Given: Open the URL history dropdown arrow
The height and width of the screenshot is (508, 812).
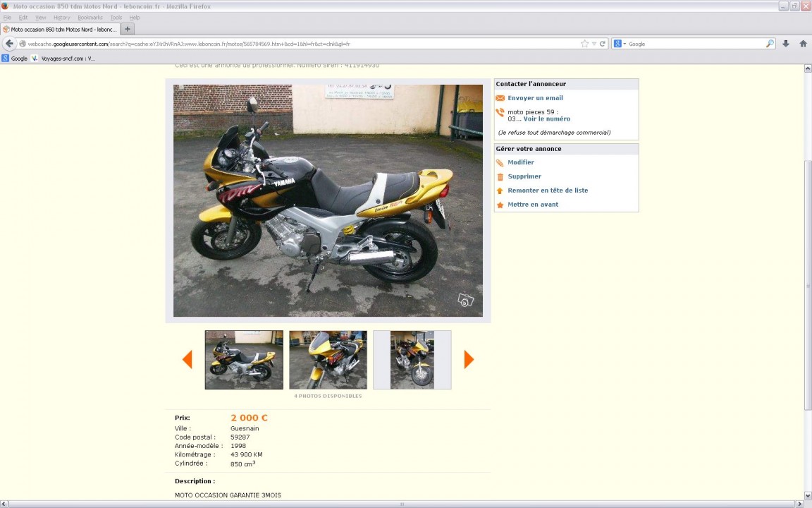Looking at the screenshot, I should pyautogui.click(x=594, y=44).
